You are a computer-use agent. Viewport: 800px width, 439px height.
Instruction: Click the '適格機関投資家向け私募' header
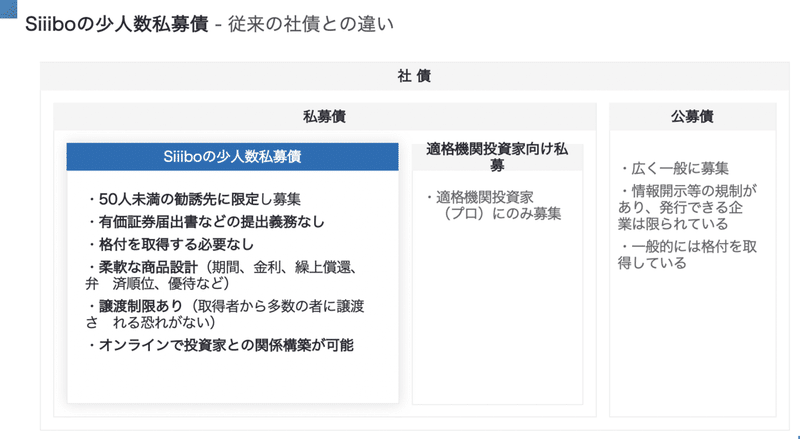click(497, 157)
